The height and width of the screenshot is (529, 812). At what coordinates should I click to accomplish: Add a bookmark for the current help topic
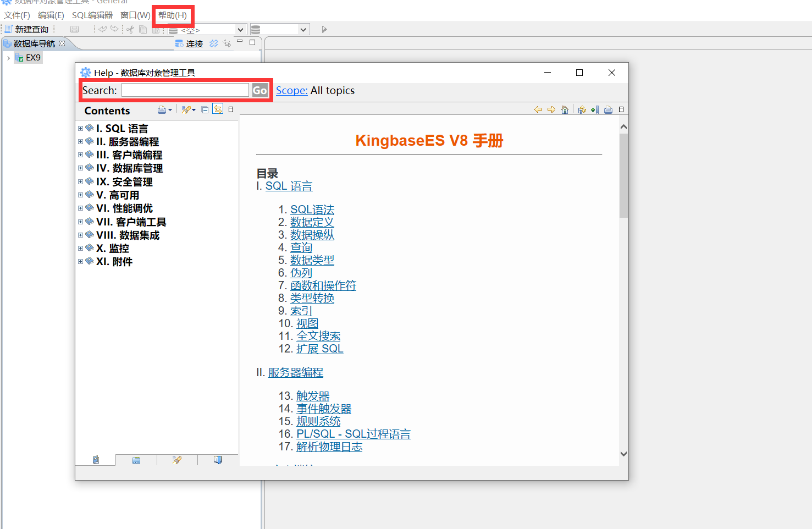tap(595, 109)
